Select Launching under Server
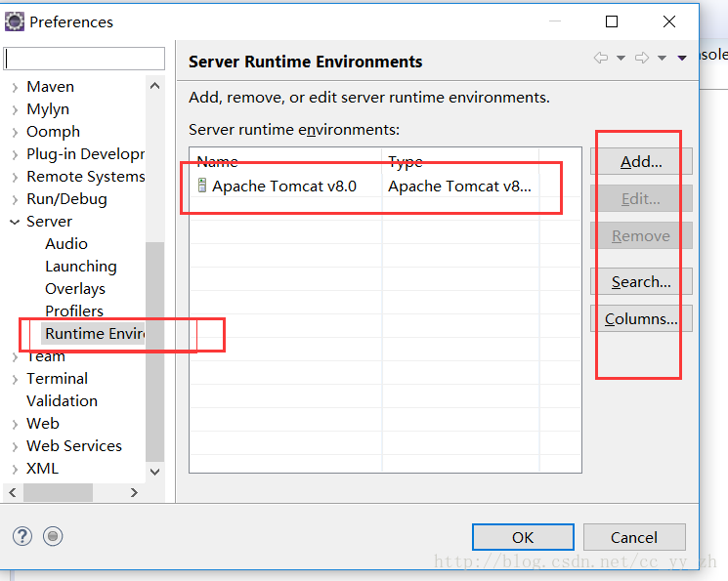This screenshot has width=728, height=581. [81, 267]
